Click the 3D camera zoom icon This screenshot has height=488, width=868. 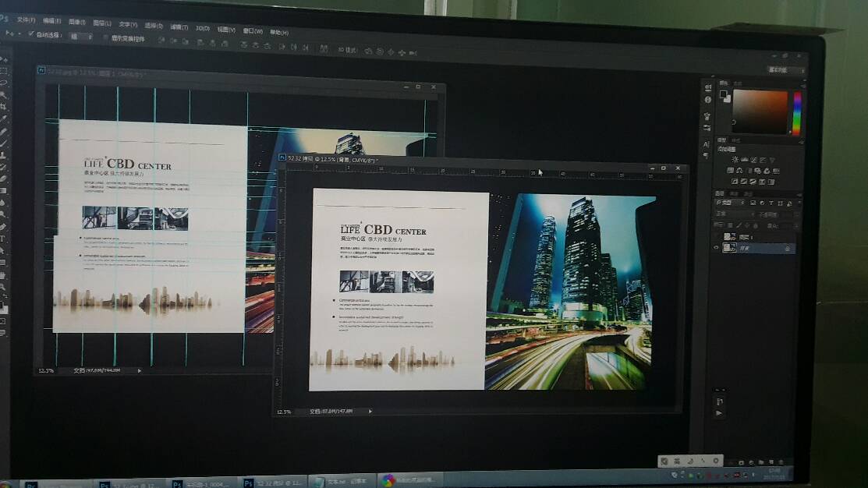[413, 53]
